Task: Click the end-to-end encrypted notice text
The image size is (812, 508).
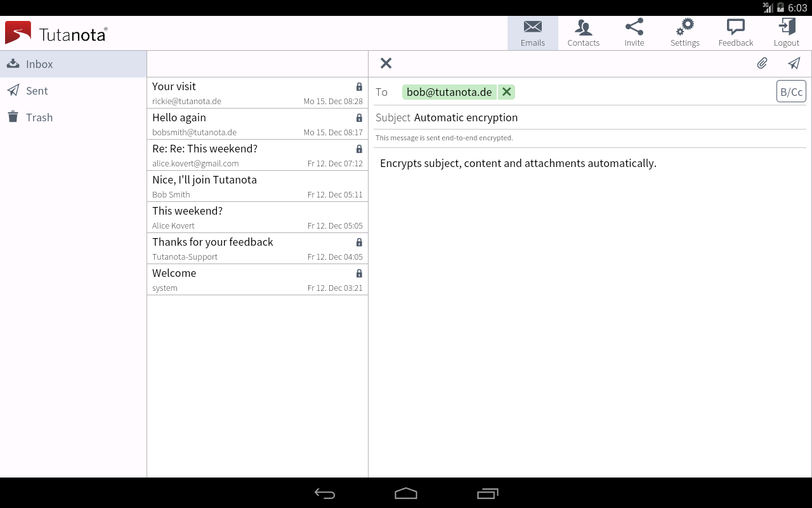Action: coord(444,138)
